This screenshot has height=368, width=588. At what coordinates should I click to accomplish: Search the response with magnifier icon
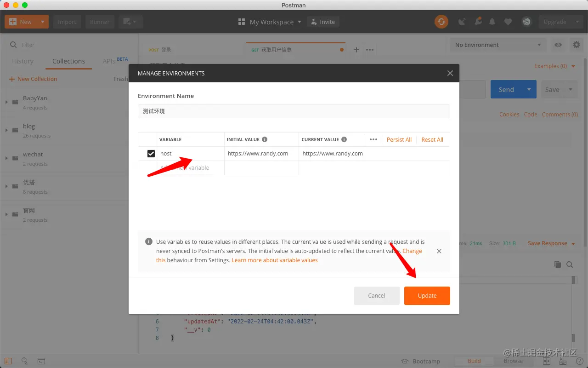click(x=570, y=264)
